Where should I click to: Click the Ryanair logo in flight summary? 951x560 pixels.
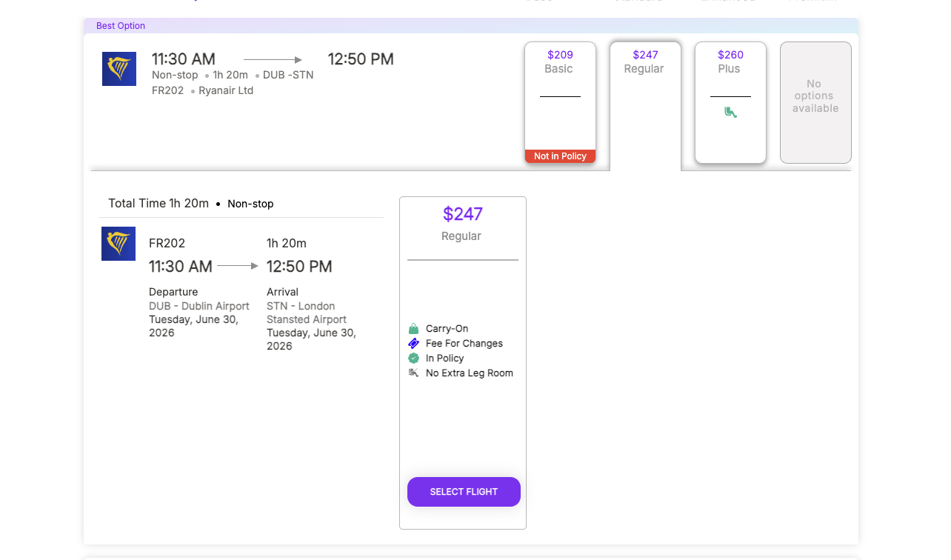[x=119, y=69]
